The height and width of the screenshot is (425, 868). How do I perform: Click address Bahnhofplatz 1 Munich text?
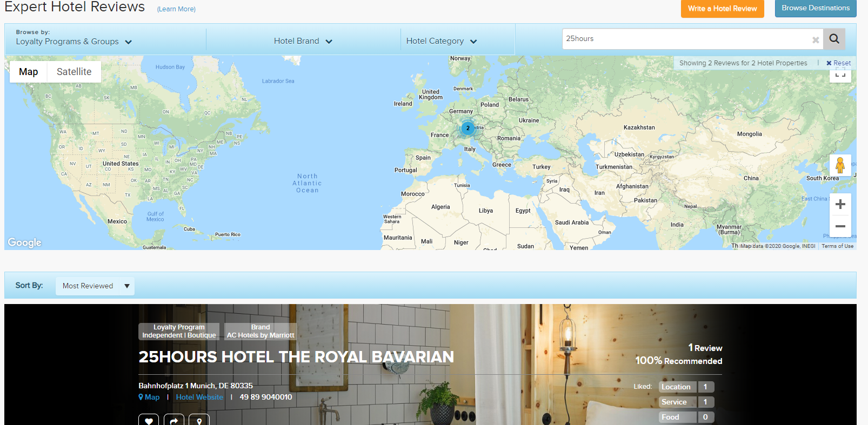pyautogui.click(x=196, y=386)
